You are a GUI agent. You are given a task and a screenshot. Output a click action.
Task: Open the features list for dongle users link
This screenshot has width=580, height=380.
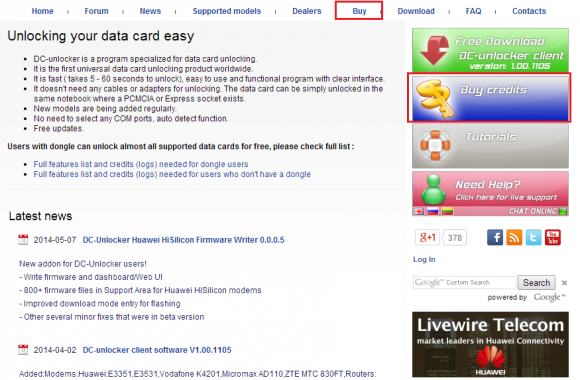(x=141, y=164)
